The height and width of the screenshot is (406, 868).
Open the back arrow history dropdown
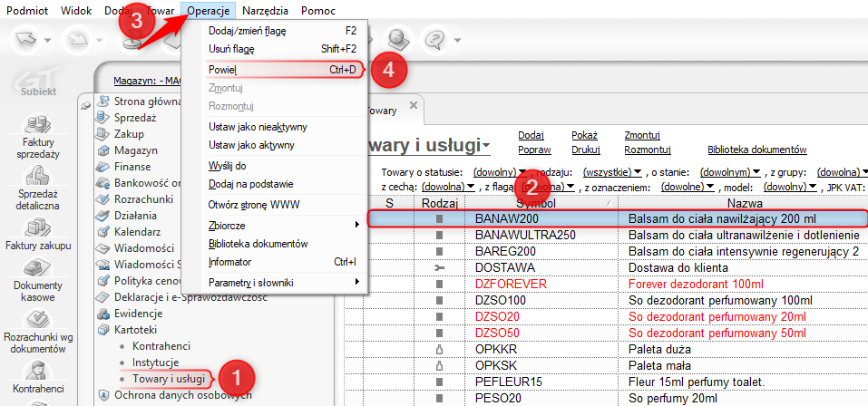48,41
